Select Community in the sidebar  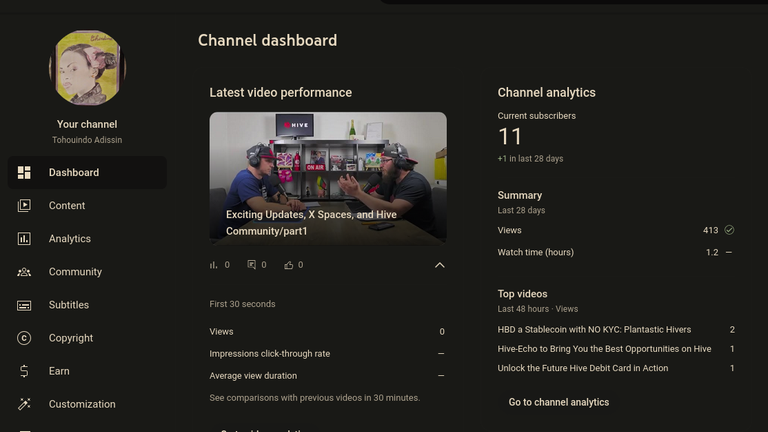point(87,272)
